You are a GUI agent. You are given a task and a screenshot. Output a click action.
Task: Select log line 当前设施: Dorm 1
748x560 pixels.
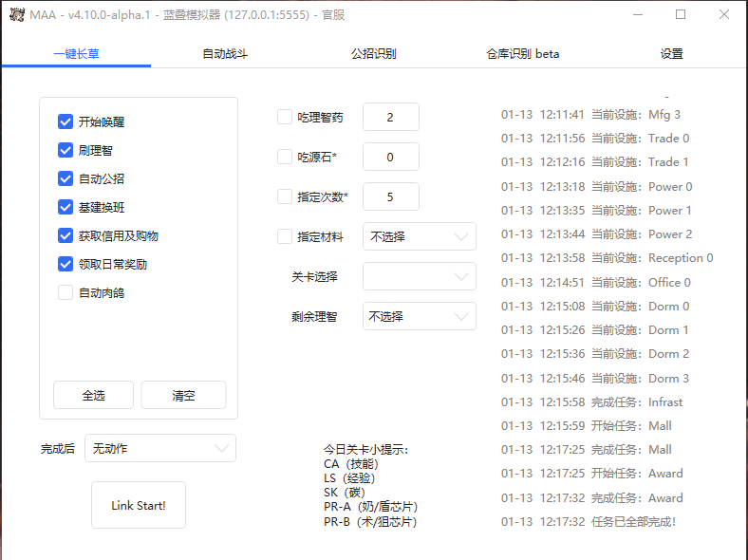tap(594, 330)
